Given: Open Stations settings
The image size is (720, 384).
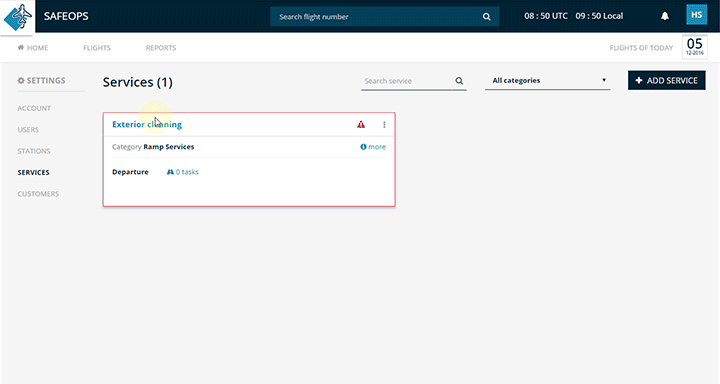Looking at the screenshot, I should [34, 151].
